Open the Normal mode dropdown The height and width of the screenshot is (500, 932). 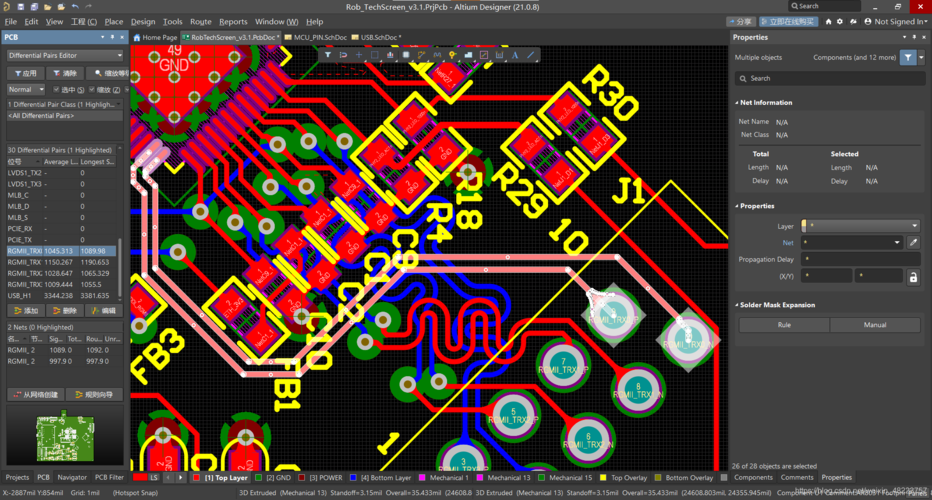tap(26, 90)
